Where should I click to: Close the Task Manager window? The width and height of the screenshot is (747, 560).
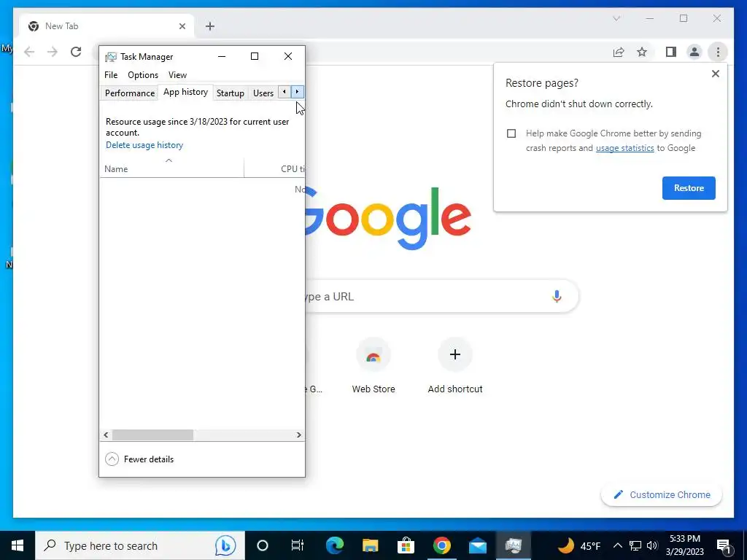(287, 56)
